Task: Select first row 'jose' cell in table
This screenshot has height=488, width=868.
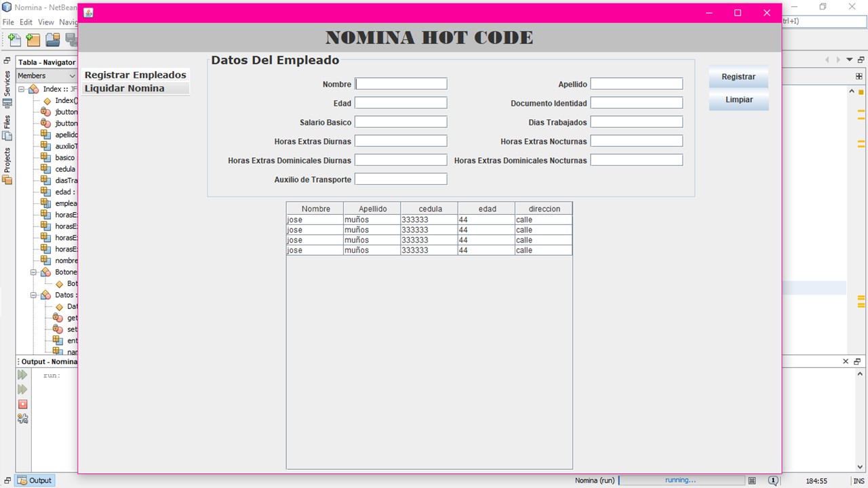Action: pos(315,220)
